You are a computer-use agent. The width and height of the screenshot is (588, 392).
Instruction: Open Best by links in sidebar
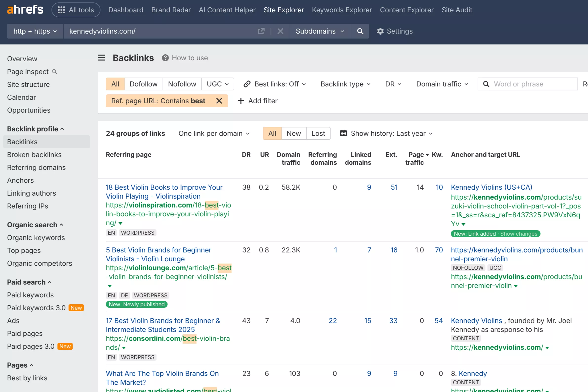(27, 378)
